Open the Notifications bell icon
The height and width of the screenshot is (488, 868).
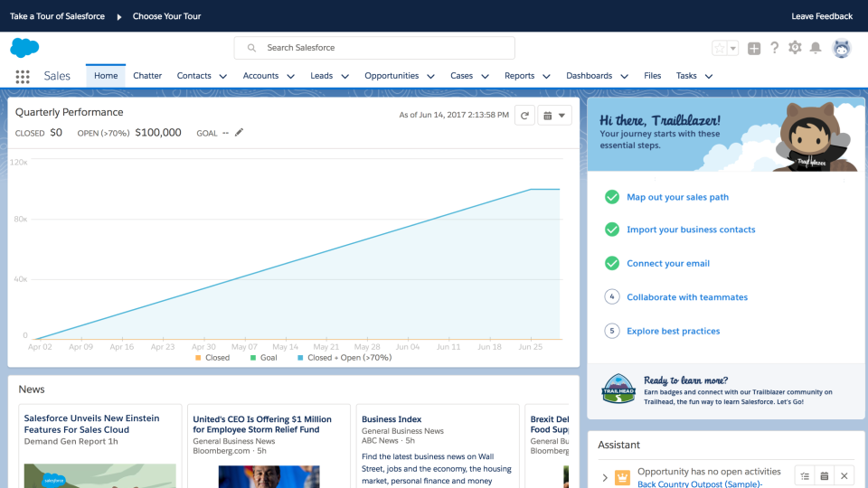tap(816, 48)
